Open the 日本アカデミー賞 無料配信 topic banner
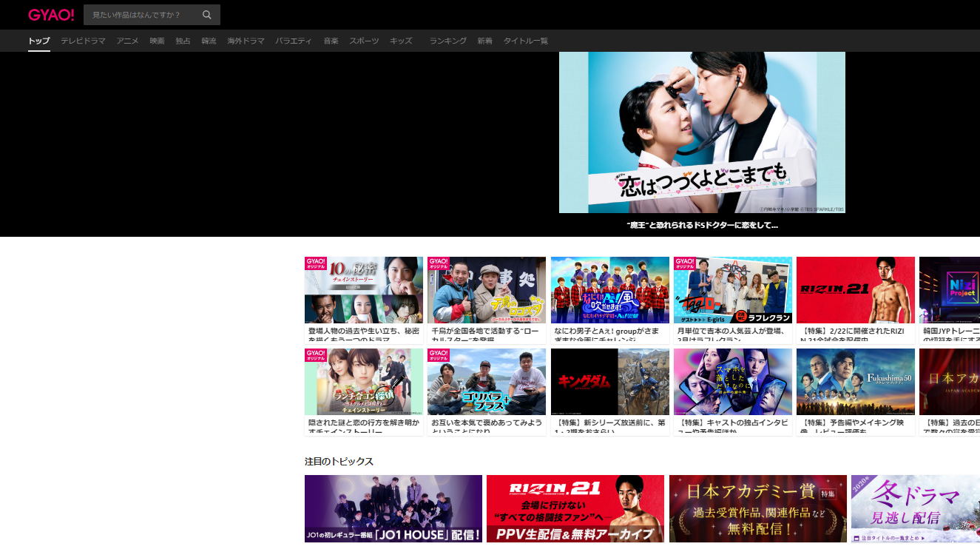The height and width of the screenshot is (552, 980). tap(758, 509)
